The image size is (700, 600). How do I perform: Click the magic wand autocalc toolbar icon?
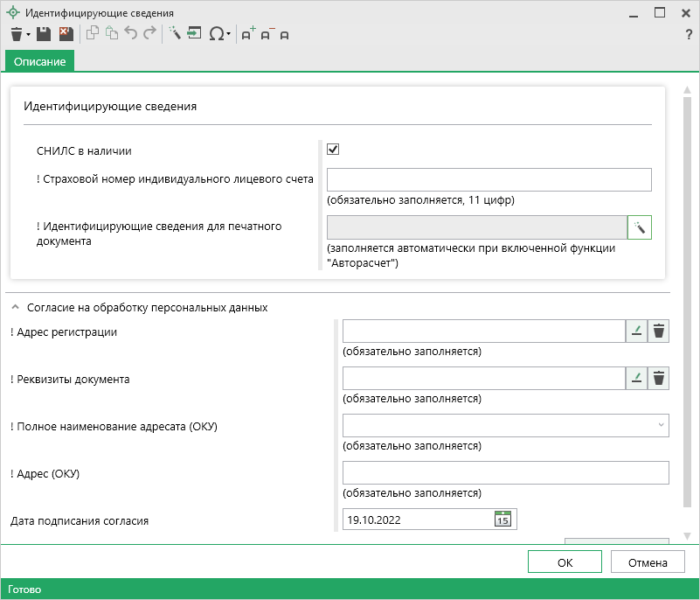(175, 34)
